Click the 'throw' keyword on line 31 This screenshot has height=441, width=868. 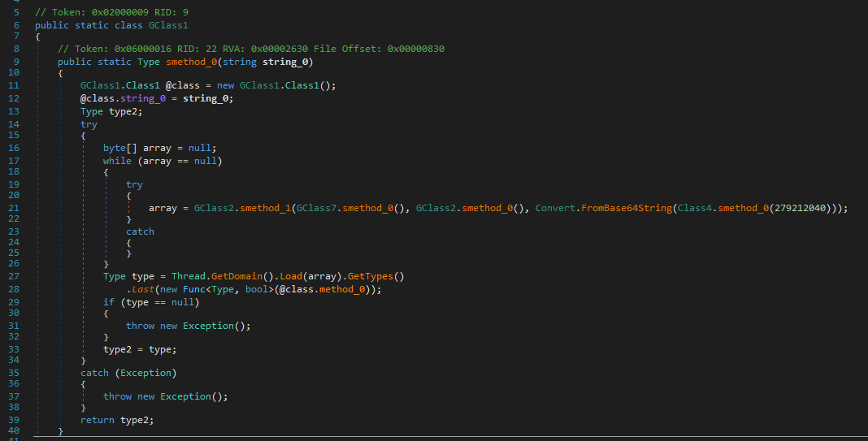[140, 326]
